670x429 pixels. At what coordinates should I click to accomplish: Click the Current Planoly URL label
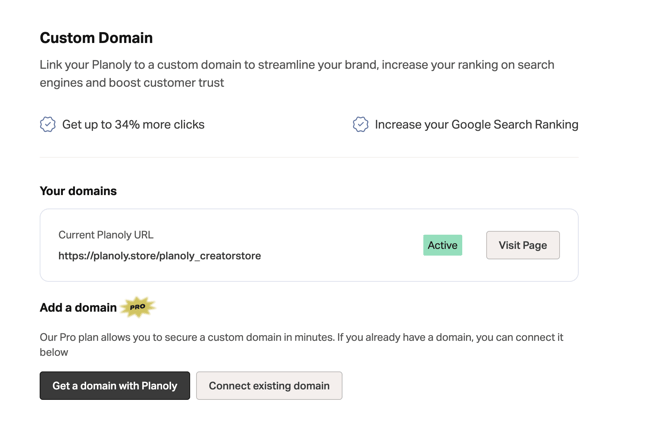coord(106,235)
